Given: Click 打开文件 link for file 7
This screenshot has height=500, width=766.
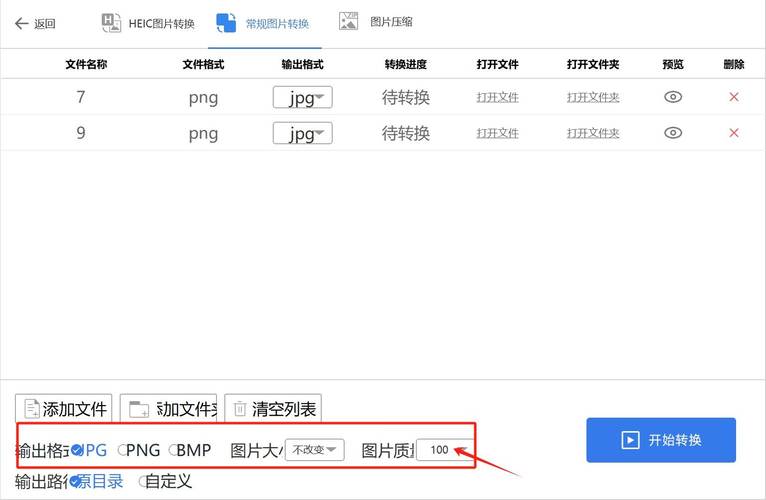Looking at the screenshot, I should pyautogui.click(x=497, y=97).
